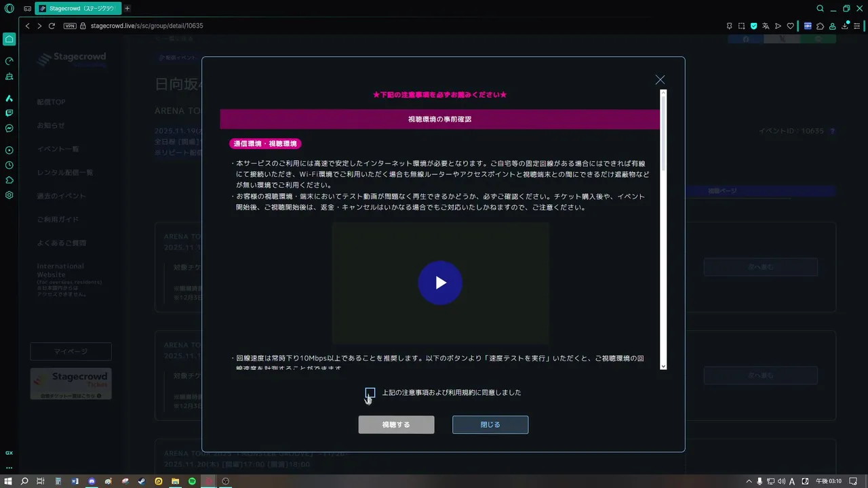Viewport: 868px width, 488px height.
Task: Open ご利用ガイド in the site menu
Action: click(x=58, y=220)
